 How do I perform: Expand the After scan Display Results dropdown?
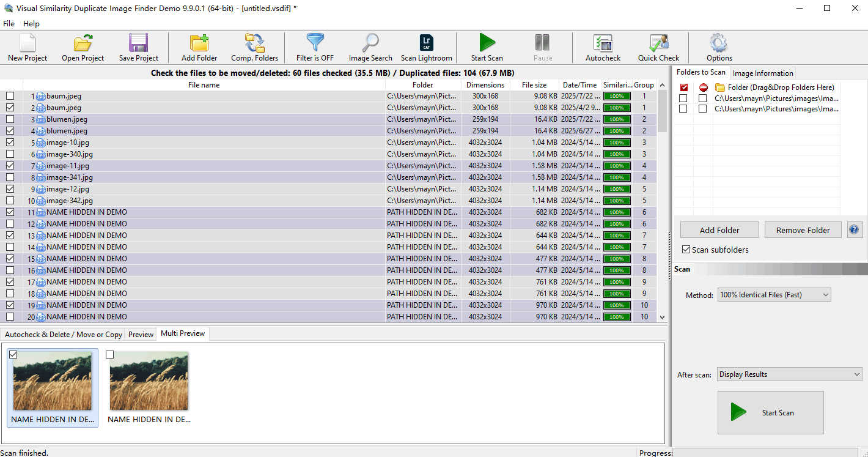pos(790,374)
